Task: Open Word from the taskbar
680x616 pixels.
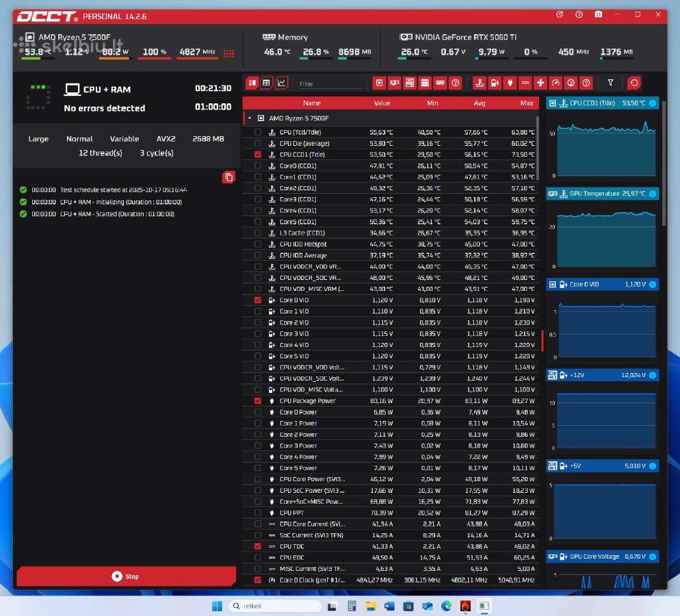Action: 389,606
